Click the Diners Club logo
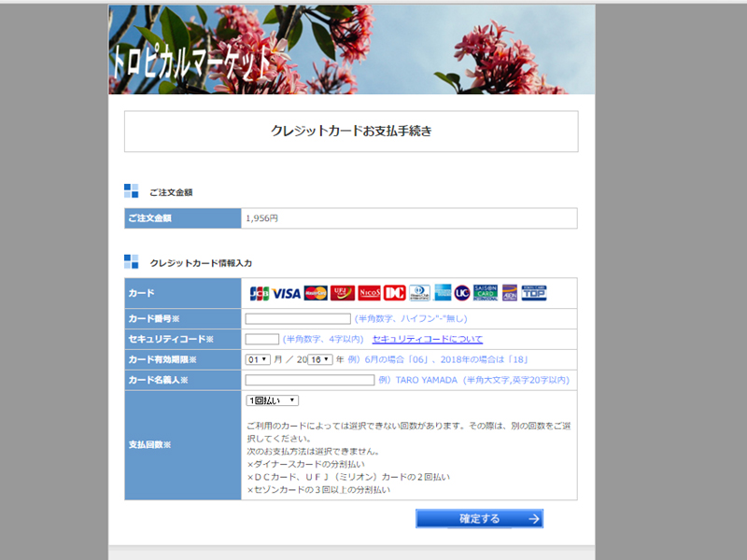Screen dimensions: 747x560 [x=419, y=293]
